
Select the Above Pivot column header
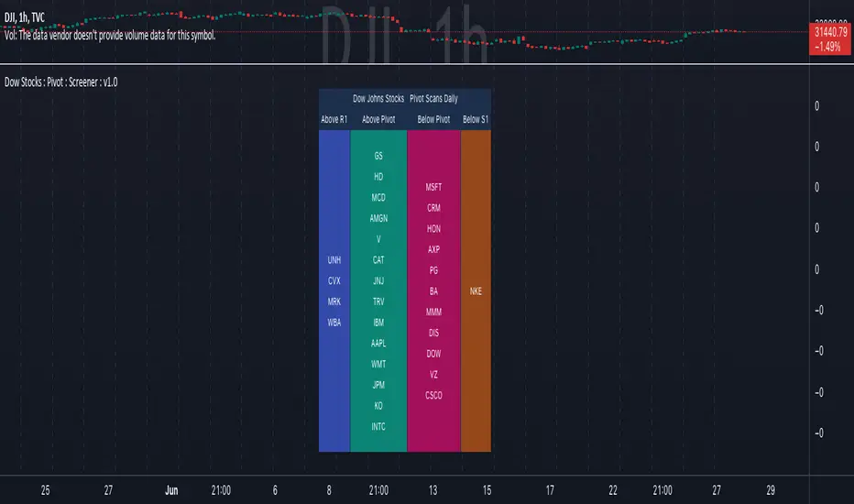tap(378, 119)
